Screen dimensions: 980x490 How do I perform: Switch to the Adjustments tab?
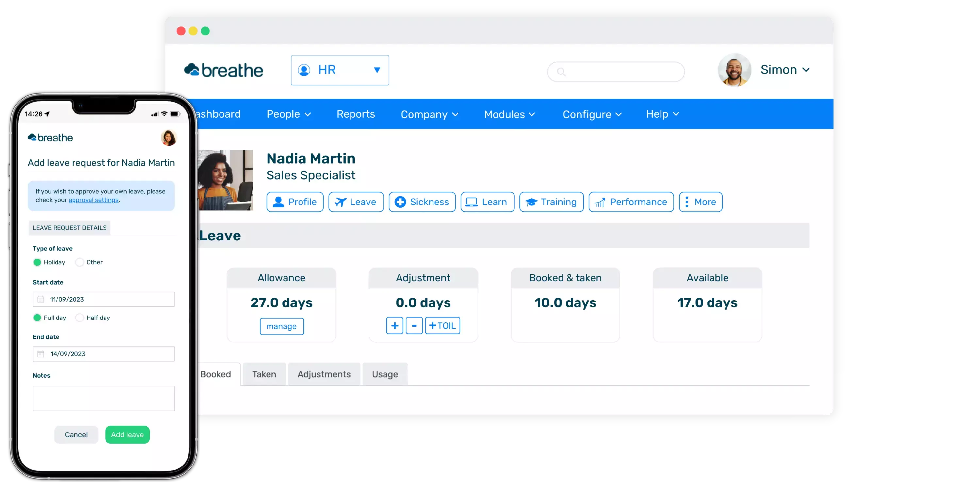click(324, 374)
